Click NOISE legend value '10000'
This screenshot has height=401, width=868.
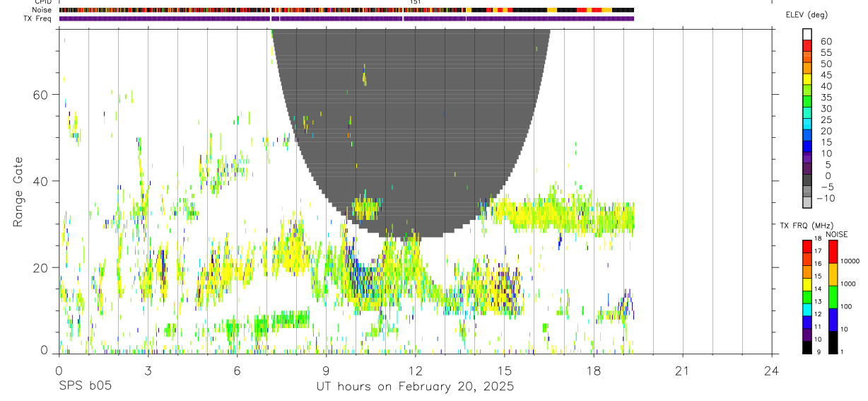(x=849, y=262)
